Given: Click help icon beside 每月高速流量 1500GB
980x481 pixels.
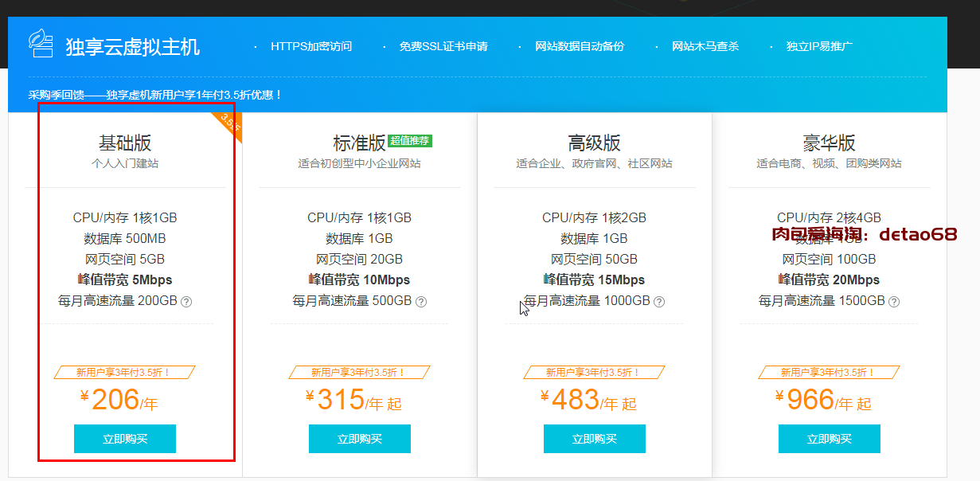Looking at the screenshot, I should 894,302.
